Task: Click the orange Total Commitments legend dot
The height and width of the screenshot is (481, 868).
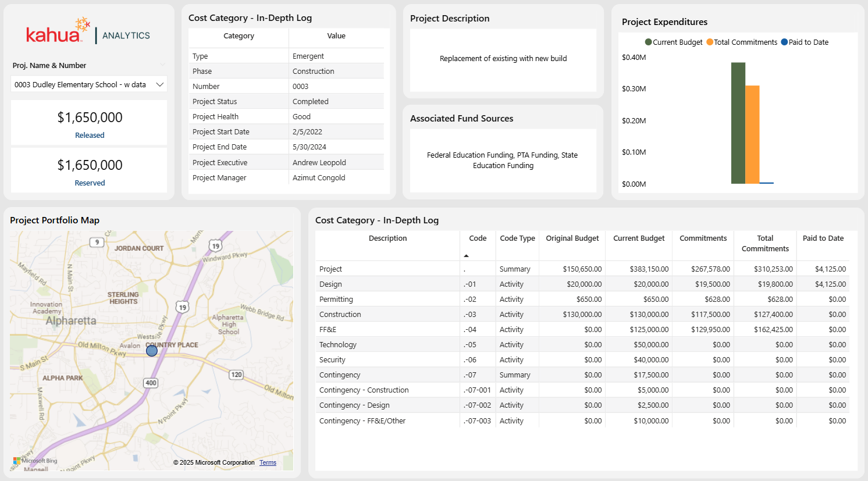Action: tap(710, 42)
